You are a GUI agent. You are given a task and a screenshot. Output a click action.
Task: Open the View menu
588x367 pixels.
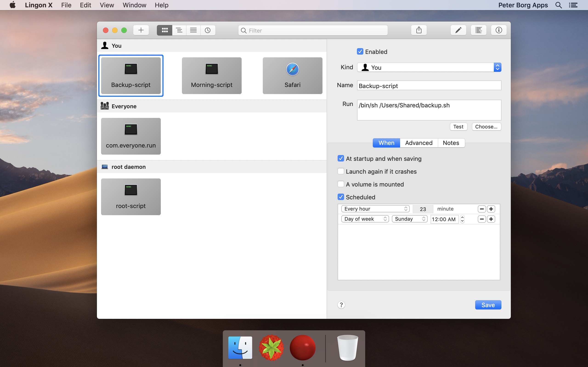[x=107, y=5]
